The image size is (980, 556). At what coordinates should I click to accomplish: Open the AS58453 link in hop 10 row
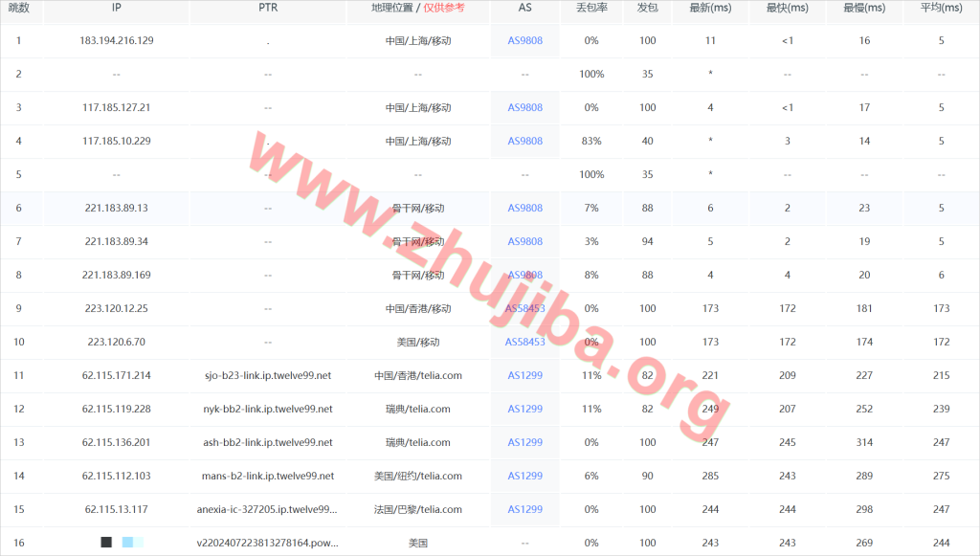[524, 343]
